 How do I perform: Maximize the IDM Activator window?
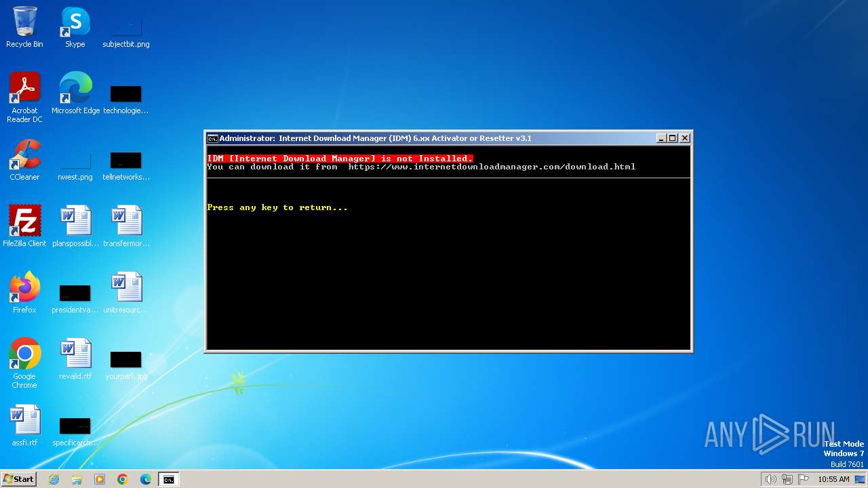click(673, 138)
